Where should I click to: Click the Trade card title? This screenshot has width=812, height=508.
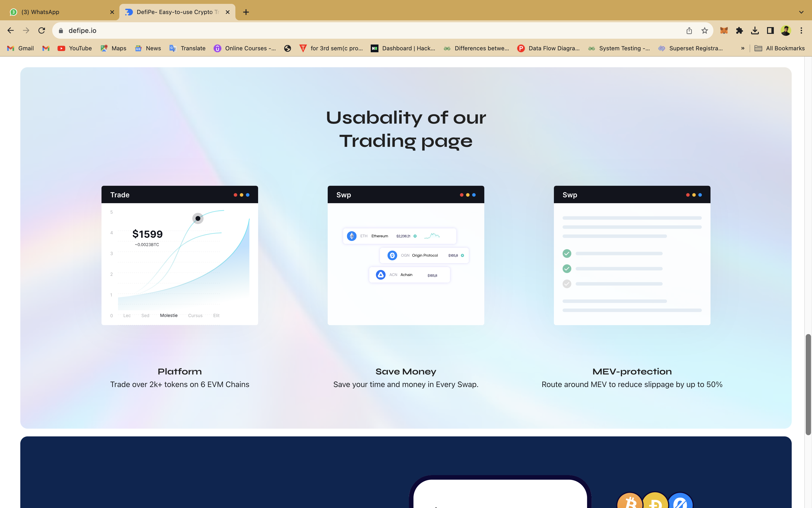pyautogui.click(x=120, y=195)
